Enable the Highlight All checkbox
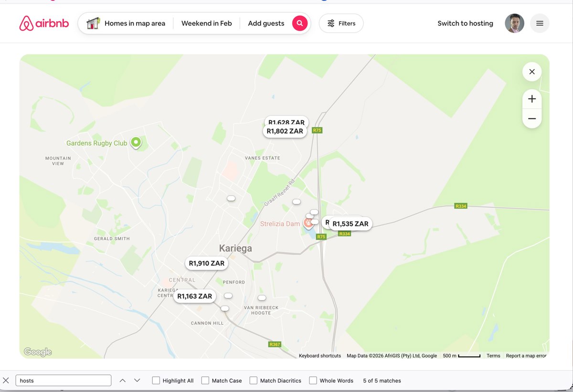 click(156, 381)
